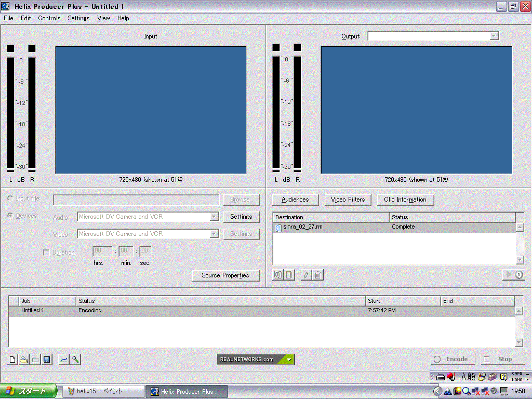Open the Controls menu

point(49,18)
